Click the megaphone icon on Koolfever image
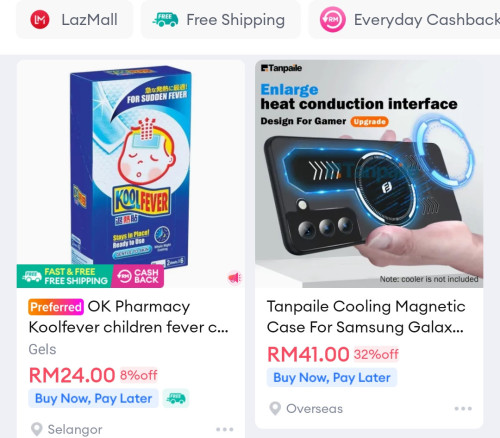Image resolution: width=500 pixels, height=438 pixels. tap(235, 277)
